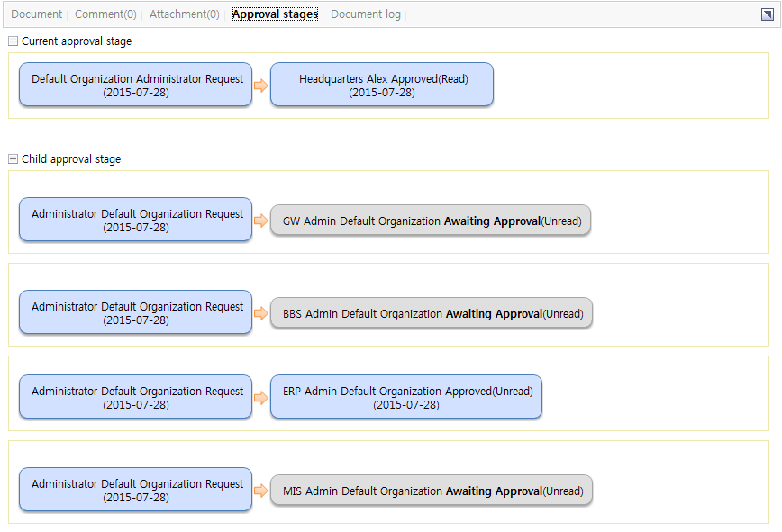Collapse the Child approval stage section
Viewport: 782px width, 532px height.
[x=14, y=159]
